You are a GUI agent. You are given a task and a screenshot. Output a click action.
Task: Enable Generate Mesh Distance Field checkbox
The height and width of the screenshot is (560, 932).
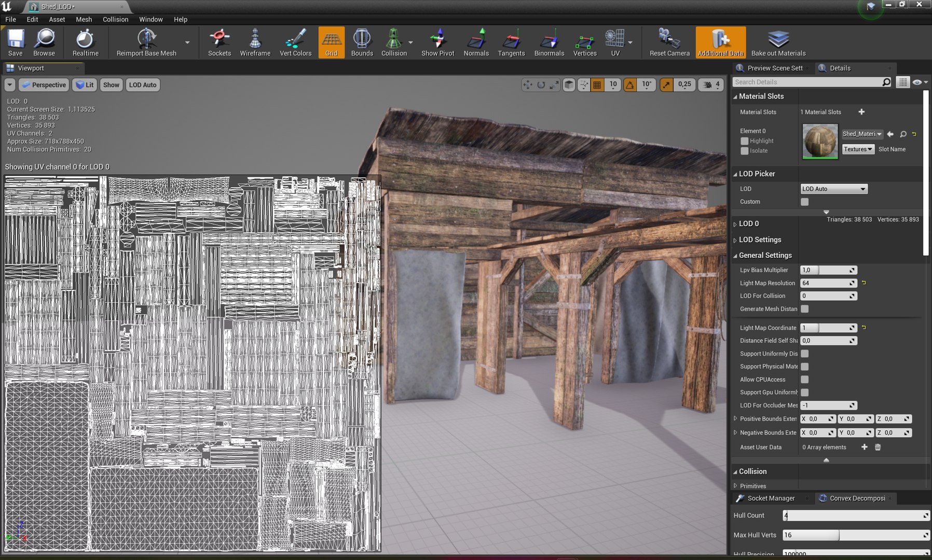(804, 309)
